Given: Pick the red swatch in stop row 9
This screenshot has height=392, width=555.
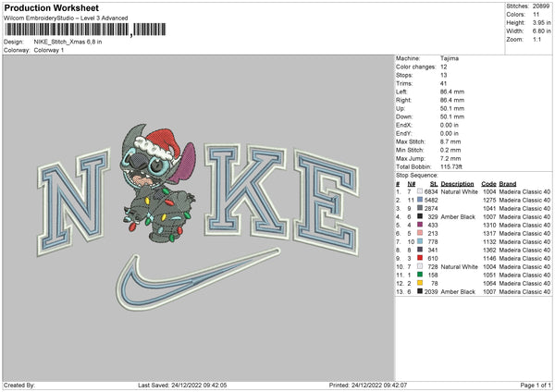Looking at the screenshot, I should pyautogui.click(x=420, y=258).
